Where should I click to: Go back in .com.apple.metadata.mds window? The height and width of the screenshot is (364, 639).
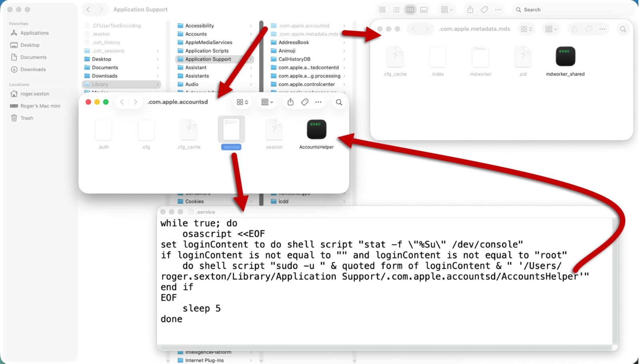[414, 29]
